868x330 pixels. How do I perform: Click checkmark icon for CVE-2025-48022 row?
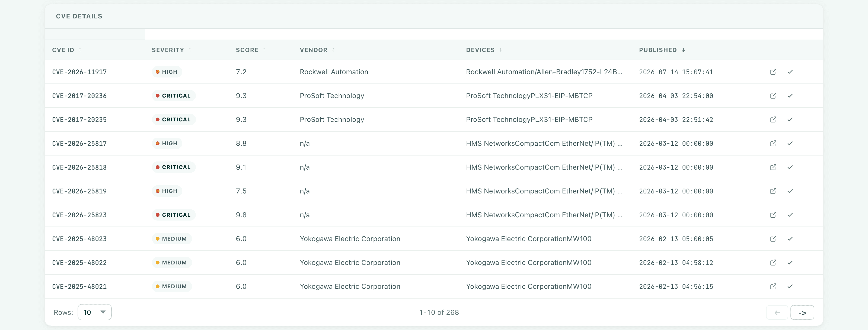(x=790, y=263)
